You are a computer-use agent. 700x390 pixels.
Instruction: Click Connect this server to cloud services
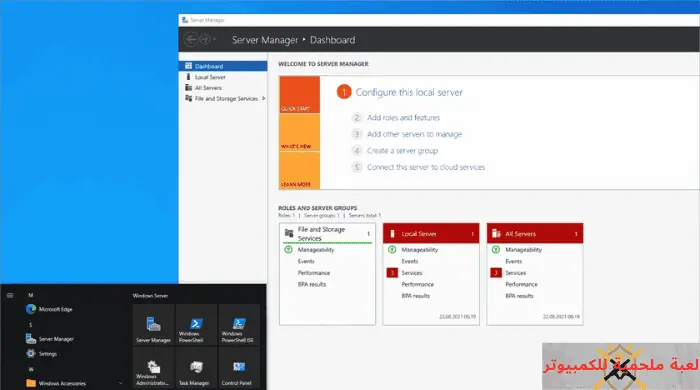point(425,167)
